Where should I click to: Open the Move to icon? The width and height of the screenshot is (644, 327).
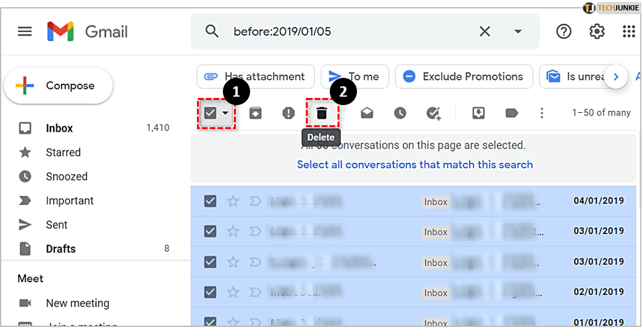478,114
